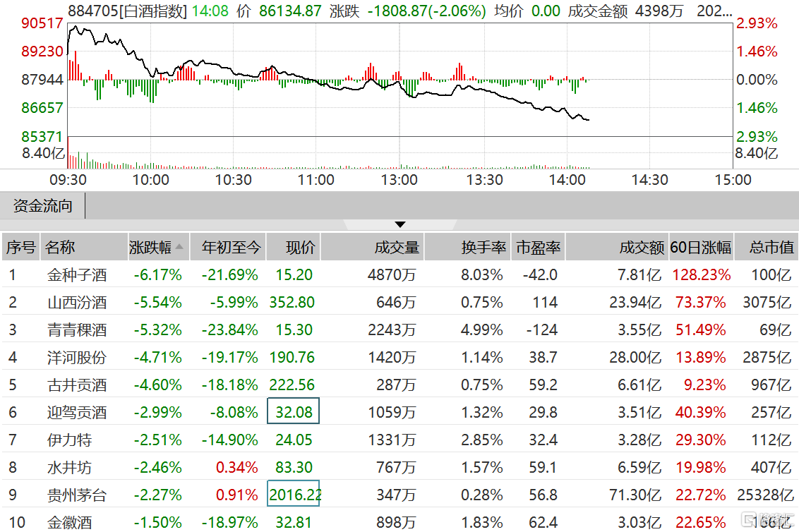Sort by the 涨跌幅 column header
Screen dimensions: 799x532
(159, 247)
